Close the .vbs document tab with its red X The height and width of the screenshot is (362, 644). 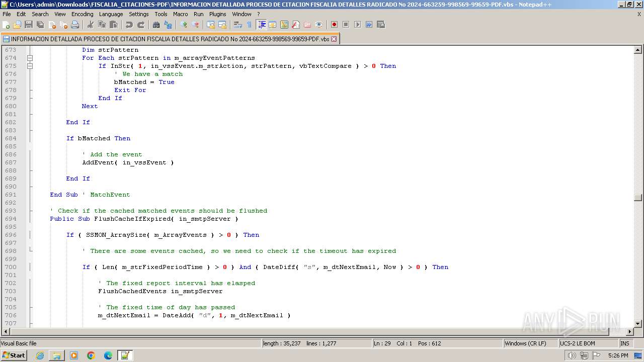tap(334, 39)
